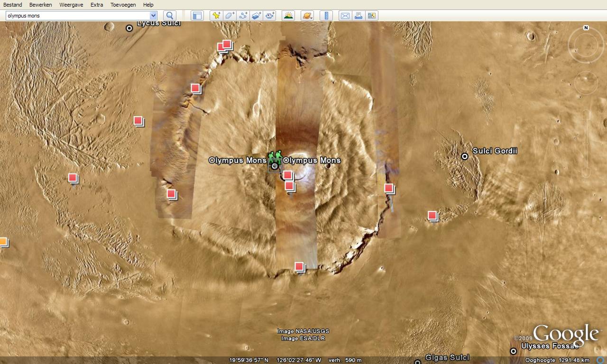Click the N on the compass ring
Viewport: 607px width, 364px height.
click(x=586, y=28)
